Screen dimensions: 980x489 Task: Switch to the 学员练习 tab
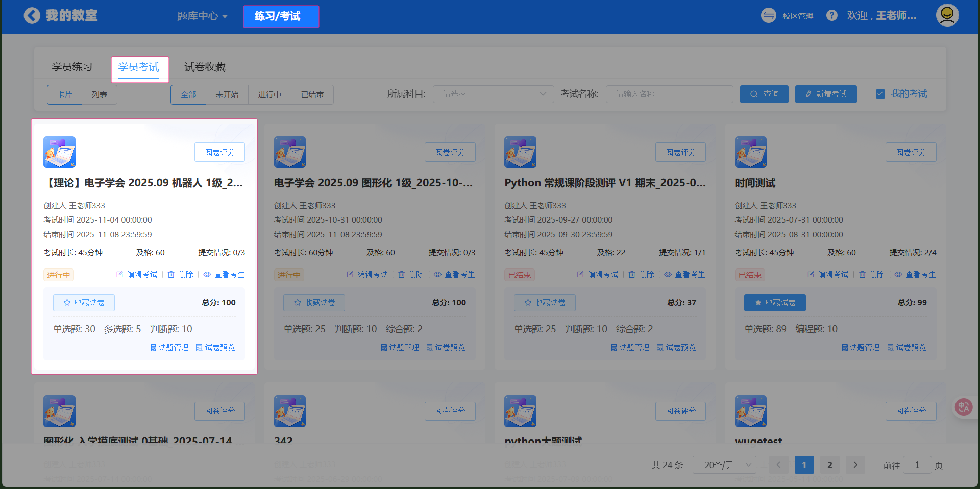(72, 67)
